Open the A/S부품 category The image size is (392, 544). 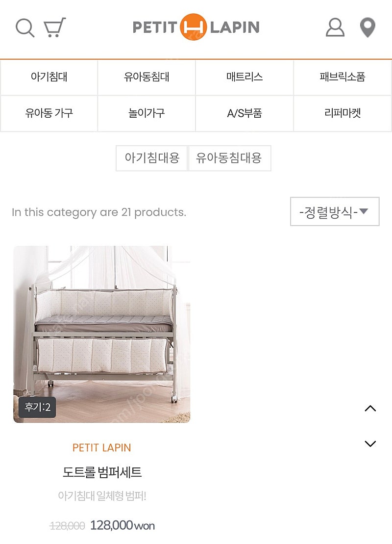[245, 113]
